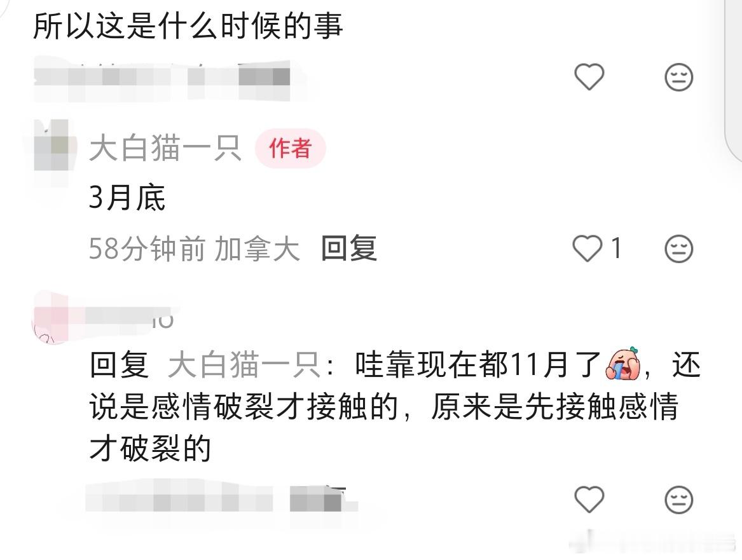Like the 哇靠现在都11月了 comment

(x=589, y=500)
